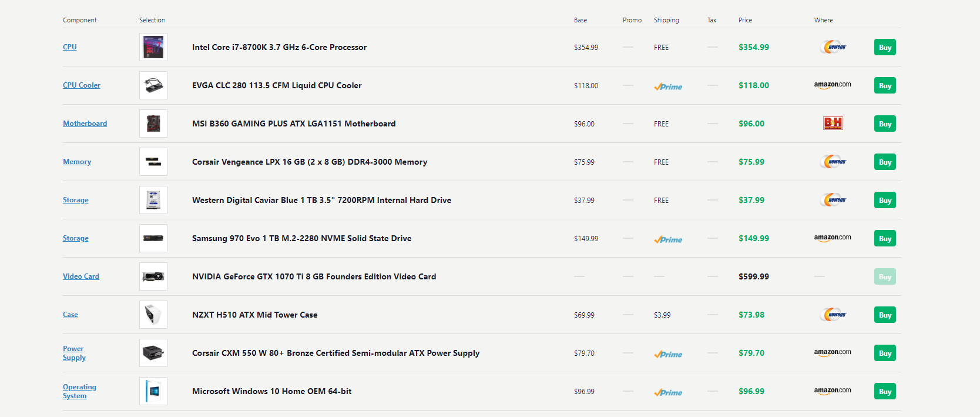The width and height of the screenshot is (980, 417).
Task: Click Newegg logo in the Case row
Action: pyautogui.click(x=833, y=315)
